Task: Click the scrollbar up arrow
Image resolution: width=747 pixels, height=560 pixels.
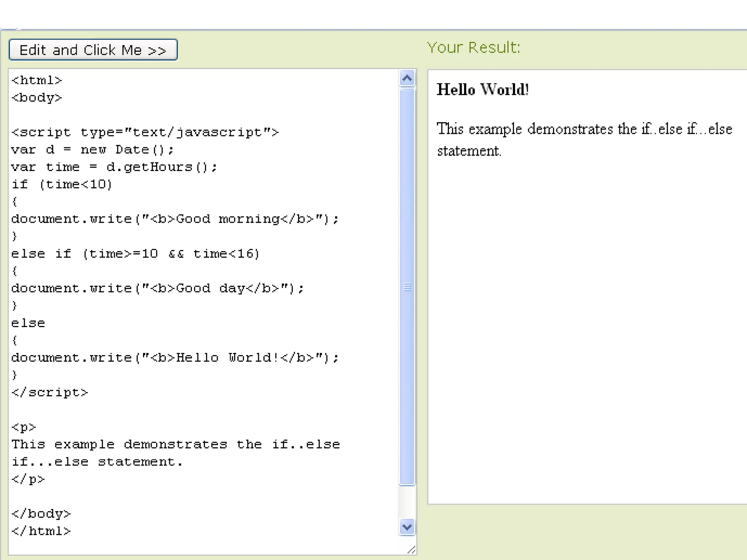Action: pyautogui.click(x=407, y=78)
